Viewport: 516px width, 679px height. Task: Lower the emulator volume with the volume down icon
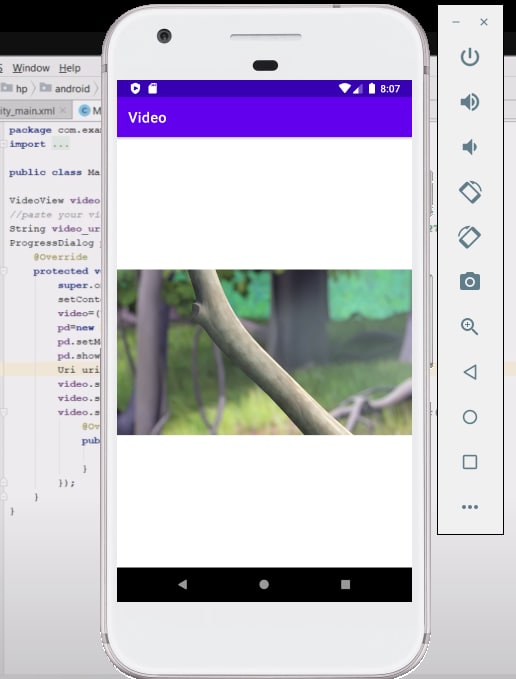click(x=470, y=147)
